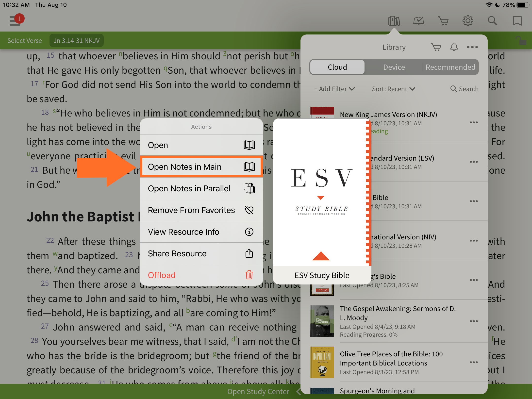The image size is (532, 399).
Task: Expand the Add Filter dropdown
Action: click(334, 89)
